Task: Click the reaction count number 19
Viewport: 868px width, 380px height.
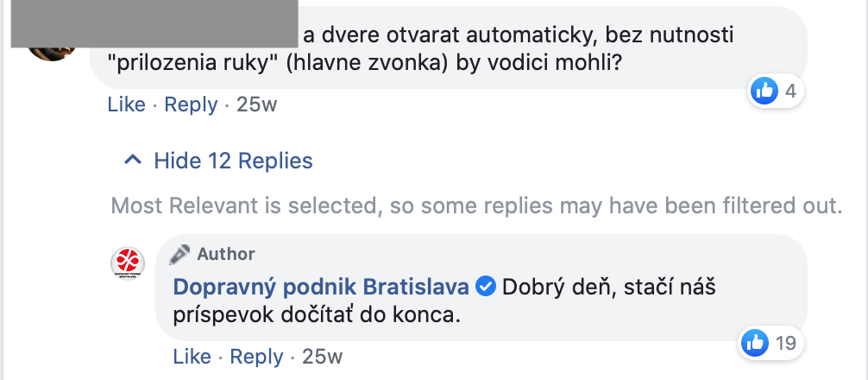Action: point(784,343)
